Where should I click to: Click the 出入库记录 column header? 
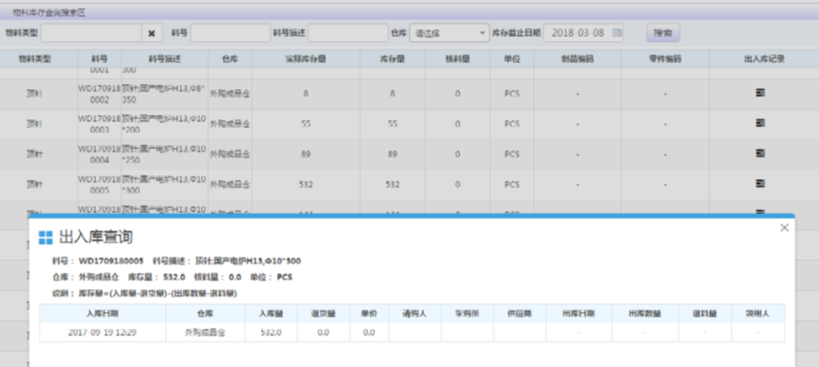coord(764,59)
